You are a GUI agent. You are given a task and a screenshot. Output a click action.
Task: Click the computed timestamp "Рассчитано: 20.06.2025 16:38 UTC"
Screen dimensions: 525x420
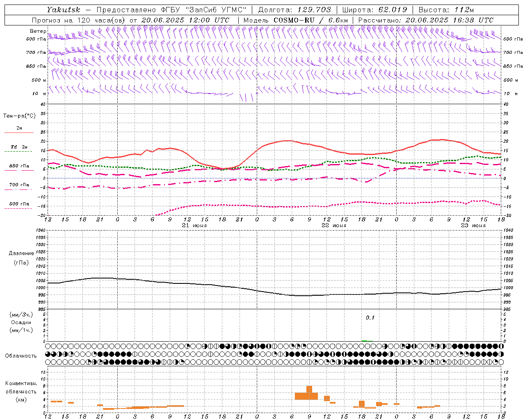pos(426,20)
